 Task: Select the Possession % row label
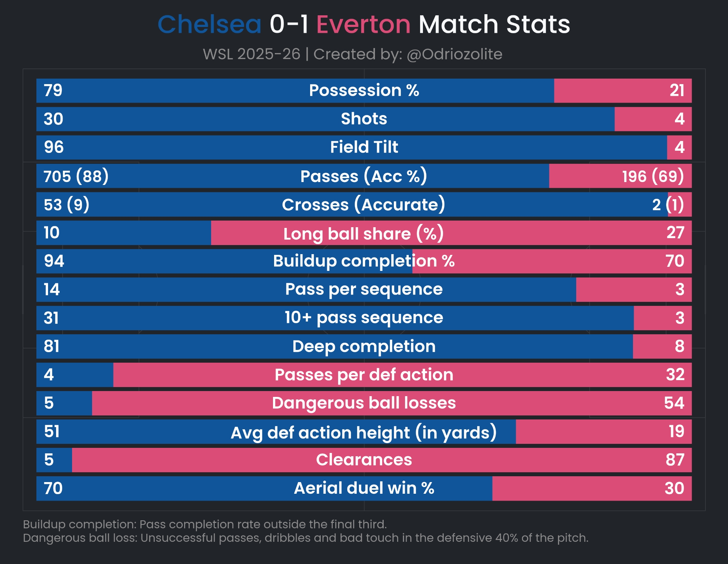click(x=364, y=90)
